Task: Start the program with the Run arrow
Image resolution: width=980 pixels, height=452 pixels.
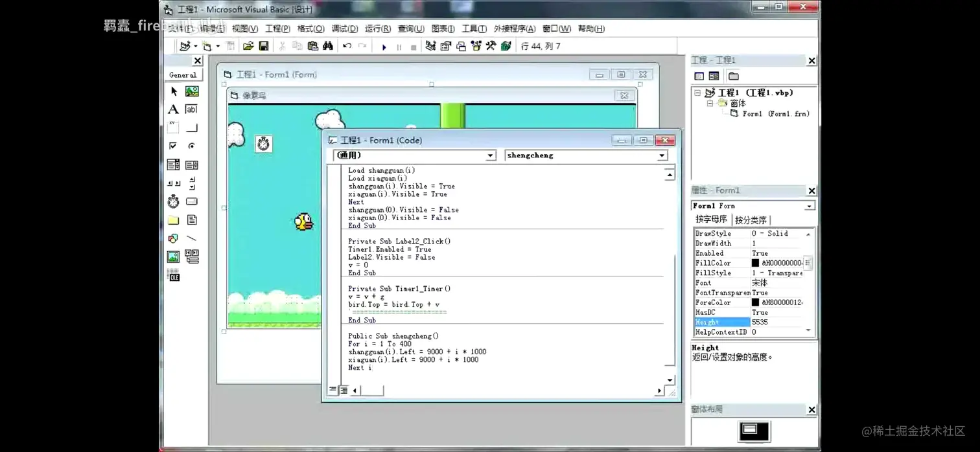Action: point(384,47)
